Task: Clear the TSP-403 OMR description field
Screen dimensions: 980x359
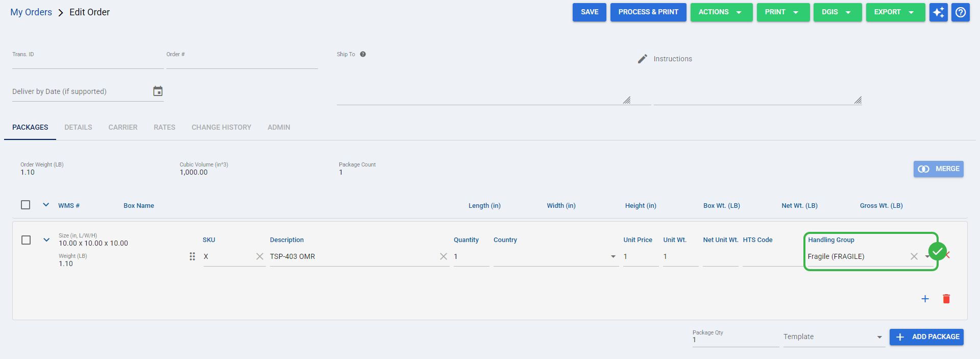Action: pos(444,256)
